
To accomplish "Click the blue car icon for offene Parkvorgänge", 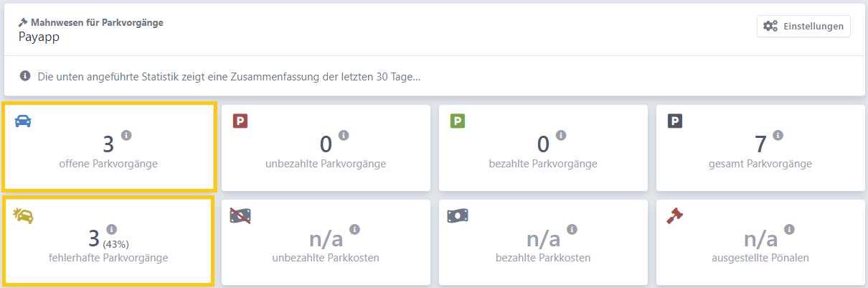I will coord(23,121).
